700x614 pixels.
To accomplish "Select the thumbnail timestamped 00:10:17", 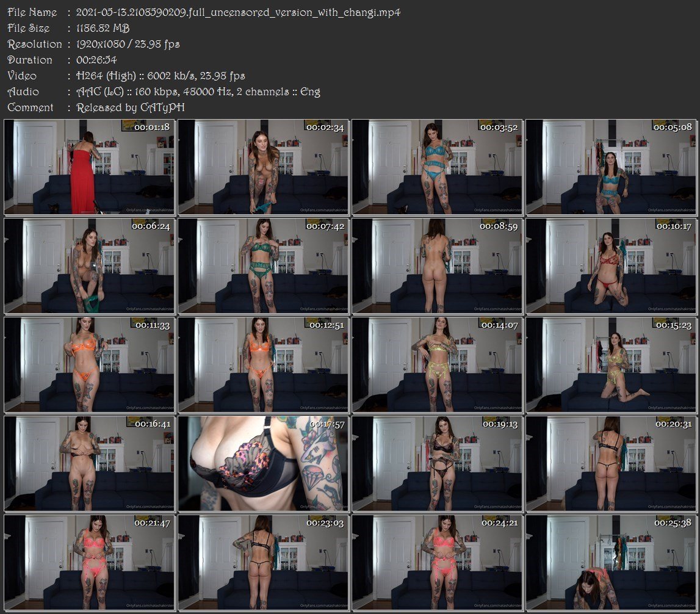I will (x=611, y=265).
